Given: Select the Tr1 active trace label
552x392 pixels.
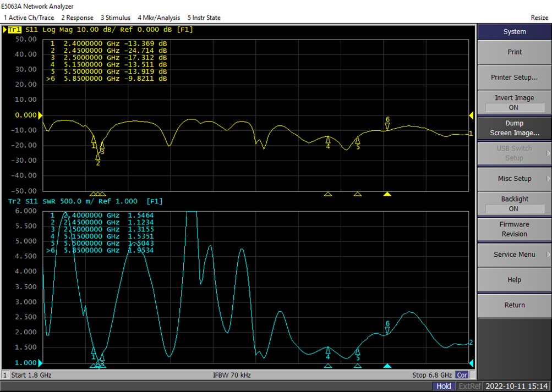Looking at the screenshot, I should (14, 30).
